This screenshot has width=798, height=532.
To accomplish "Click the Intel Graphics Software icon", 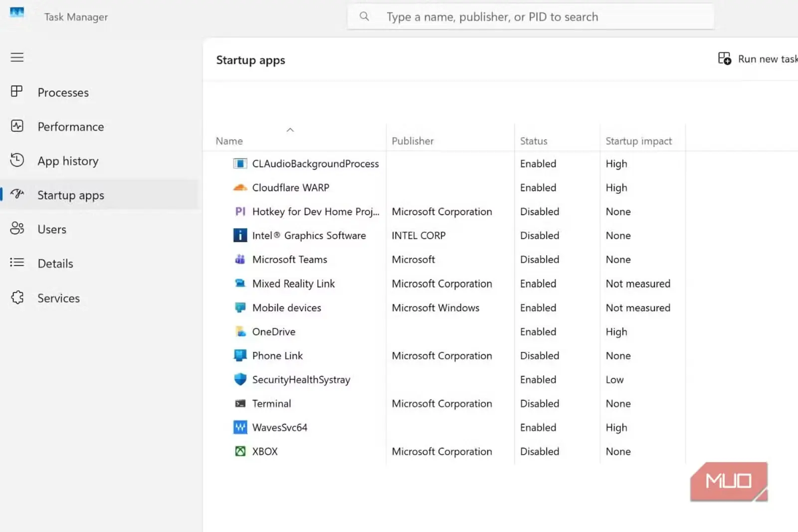I will [x=240, y=235].
